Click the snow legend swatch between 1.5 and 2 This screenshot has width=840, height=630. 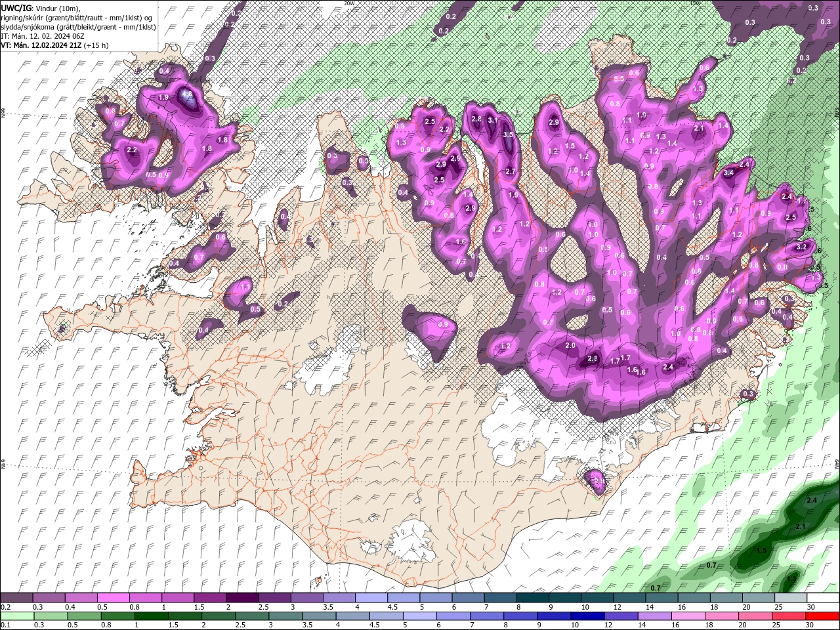click(x=209, y=598)
